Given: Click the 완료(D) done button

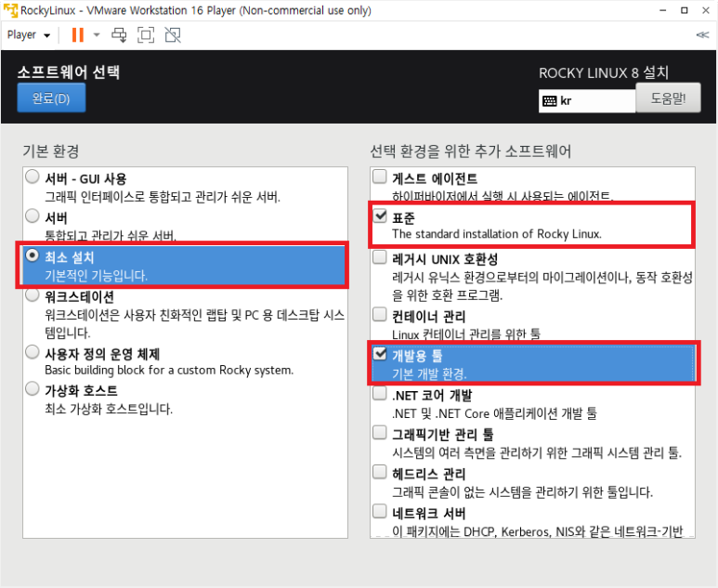Looking at the screenshot, I should click(51, 98).
